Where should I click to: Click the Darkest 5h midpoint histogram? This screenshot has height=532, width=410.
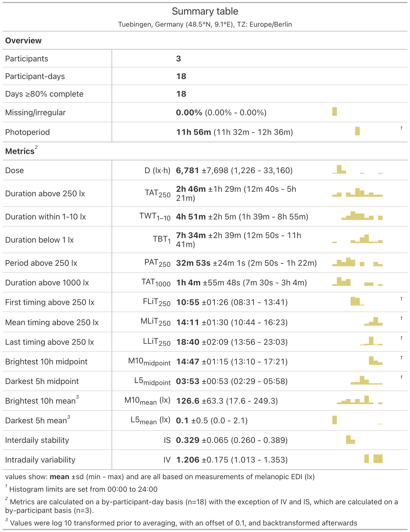pyautogui.click(x=366, y=380)
